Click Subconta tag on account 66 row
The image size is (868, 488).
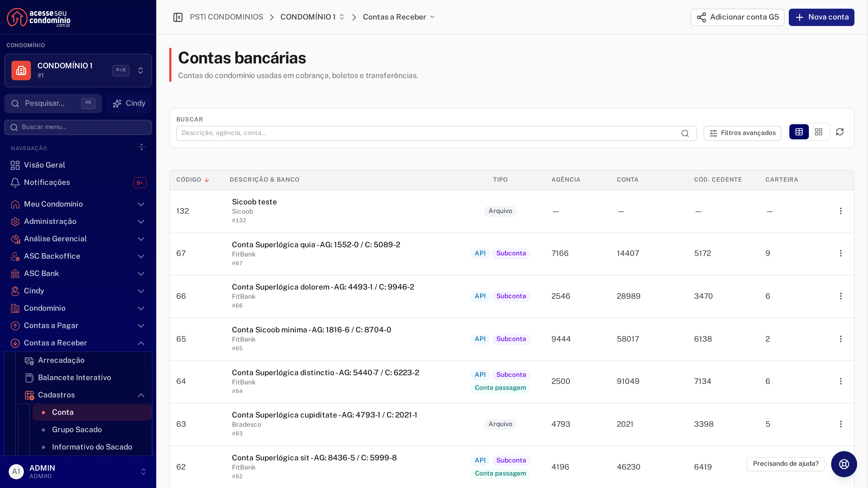point(511,296)
